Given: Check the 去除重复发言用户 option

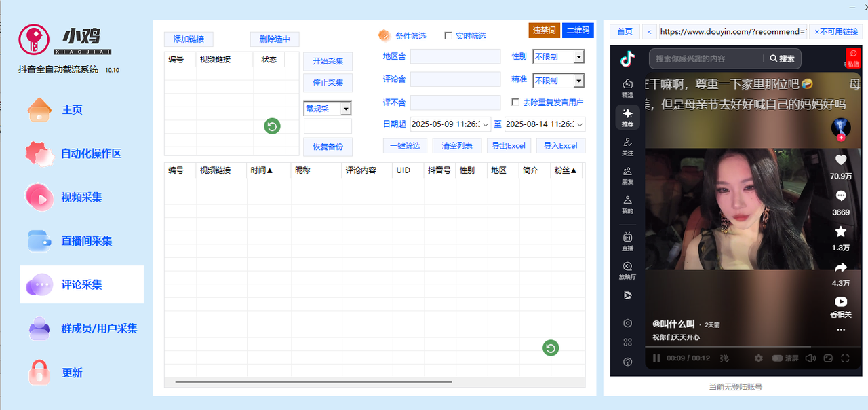Looking at the screenshot, I should (x=516, y=102).
